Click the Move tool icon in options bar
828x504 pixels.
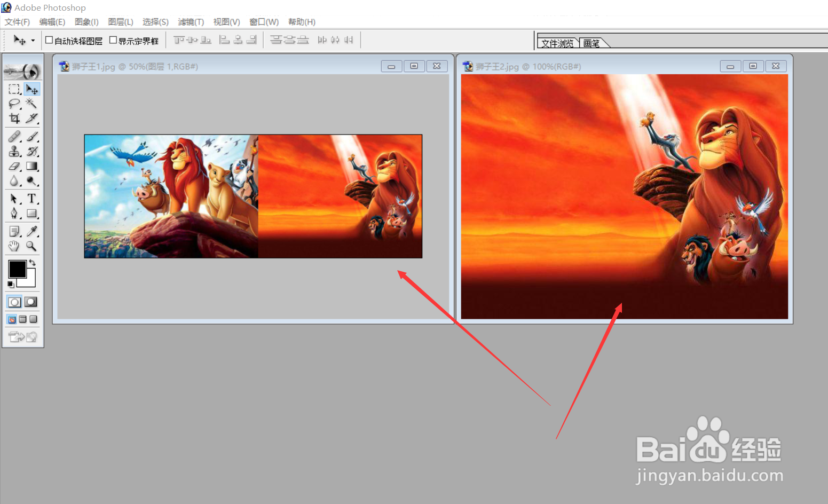[19, 40]
